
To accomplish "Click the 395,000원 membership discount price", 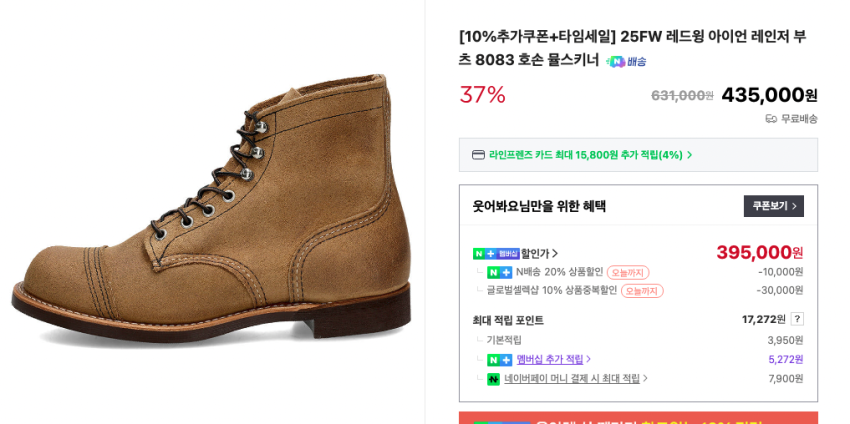I will click(759, 252).
